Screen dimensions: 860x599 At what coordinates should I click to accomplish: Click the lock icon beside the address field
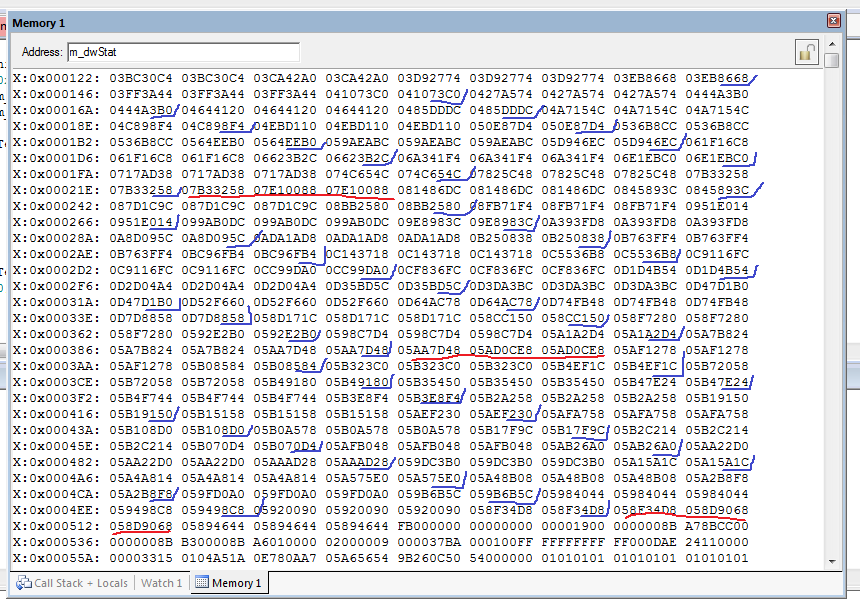coord(807,52)
